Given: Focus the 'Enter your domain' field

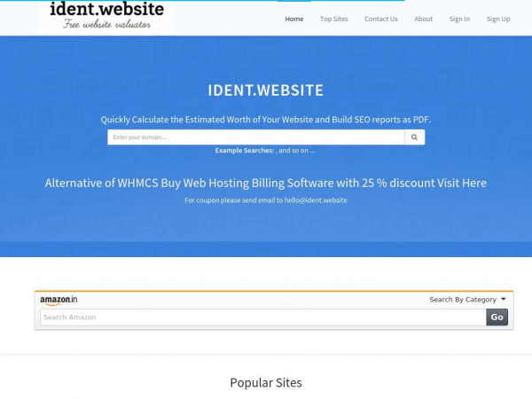Looking at the screenshot, I should pyautogui.click(x=256, y=137).
